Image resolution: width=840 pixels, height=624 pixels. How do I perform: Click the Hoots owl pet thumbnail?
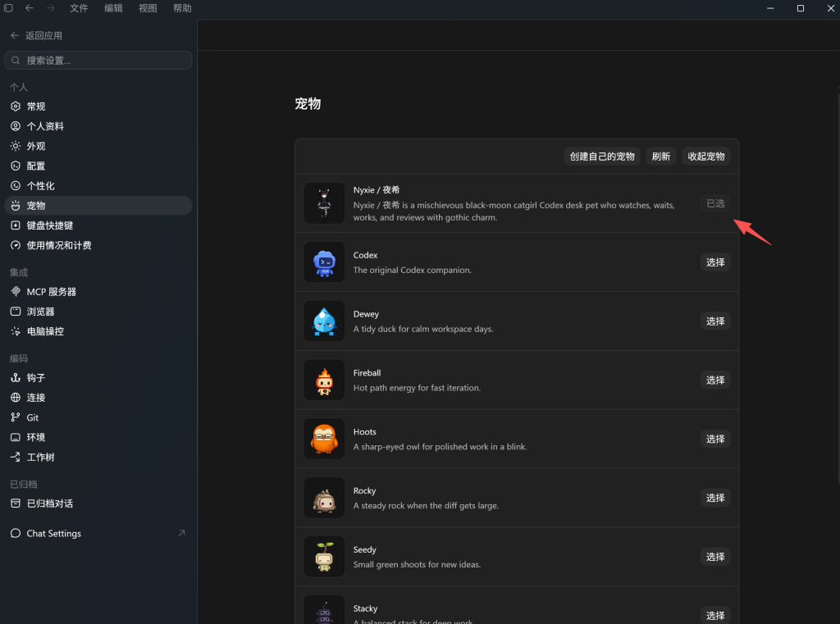tap(324, 439)
